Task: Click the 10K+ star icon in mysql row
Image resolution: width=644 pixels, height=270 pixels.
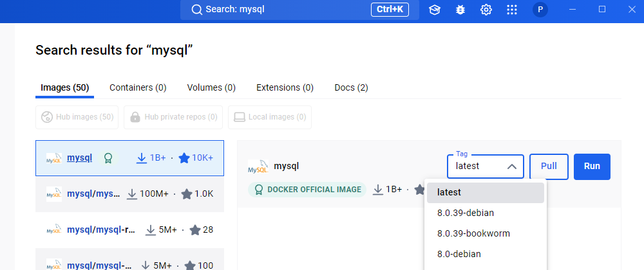Action: [x=184, y=158]
